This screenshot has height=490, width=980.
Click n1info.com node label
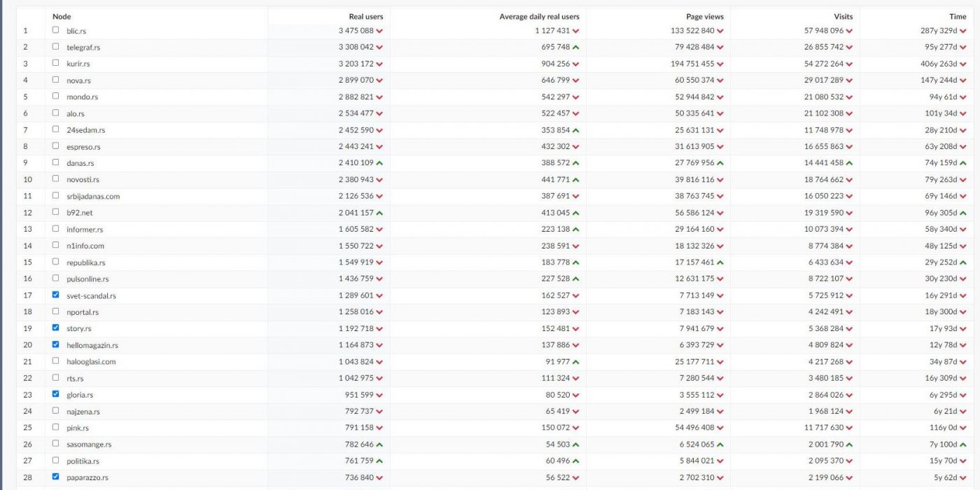[x=85, y=246]
